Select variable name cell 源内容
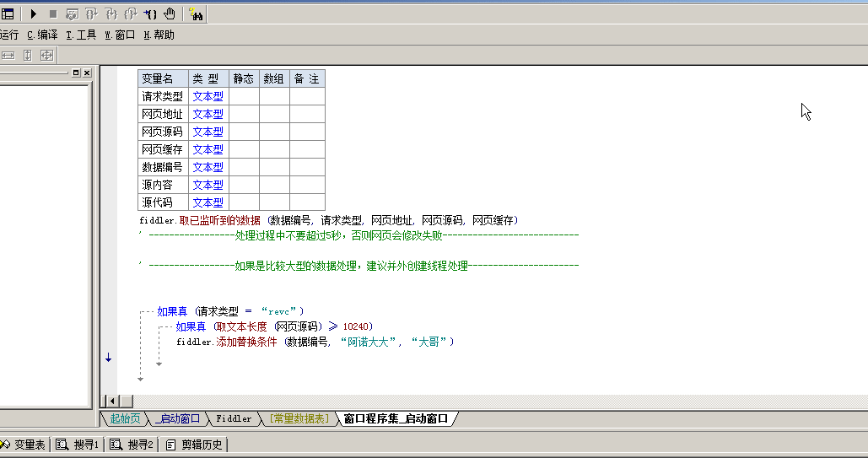868x469 pixels. pos(163,185)
